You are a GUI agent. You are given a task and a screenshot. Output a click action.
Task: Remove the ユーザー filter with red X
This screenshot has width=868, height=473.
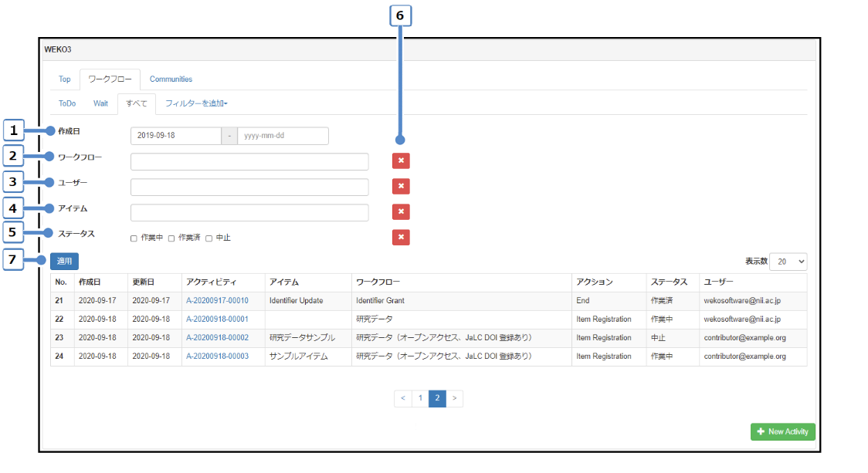401,187
